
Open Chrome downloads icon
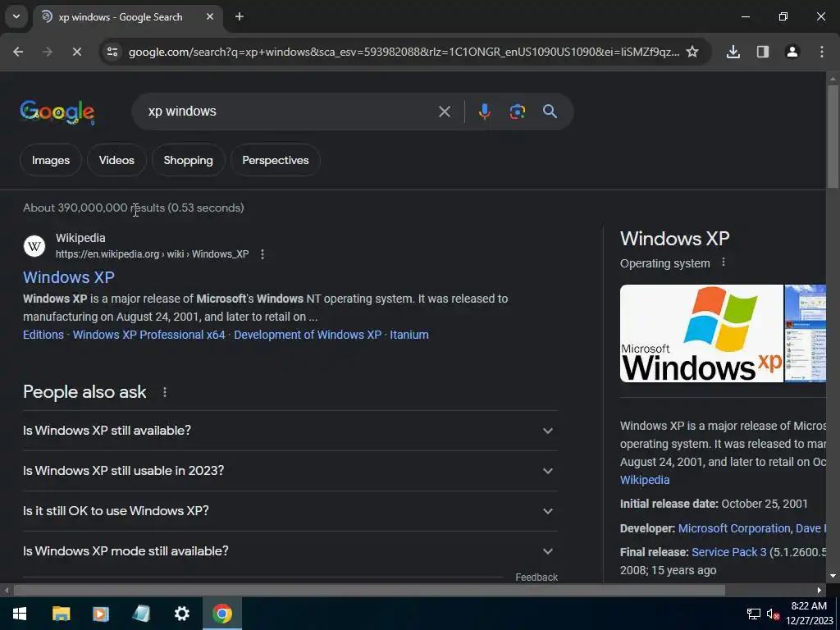(733, 52)
